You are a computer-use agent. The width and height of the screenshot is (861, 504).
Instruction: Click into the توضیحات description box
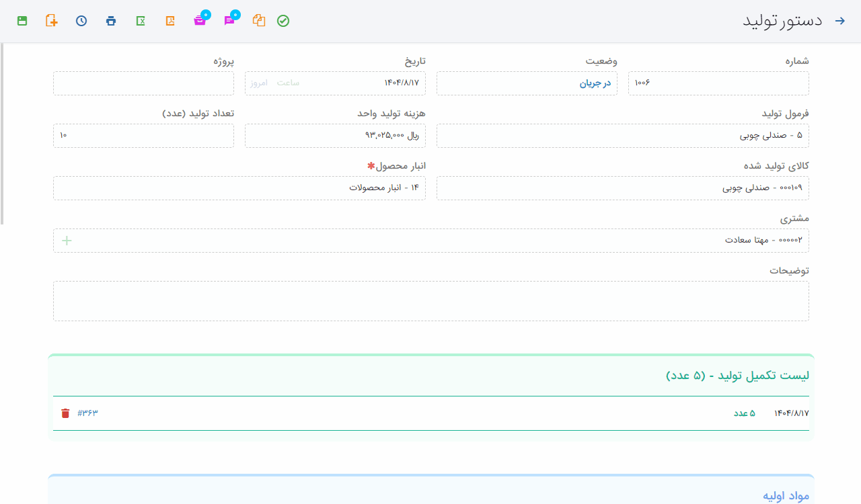[x=430, y=301]
